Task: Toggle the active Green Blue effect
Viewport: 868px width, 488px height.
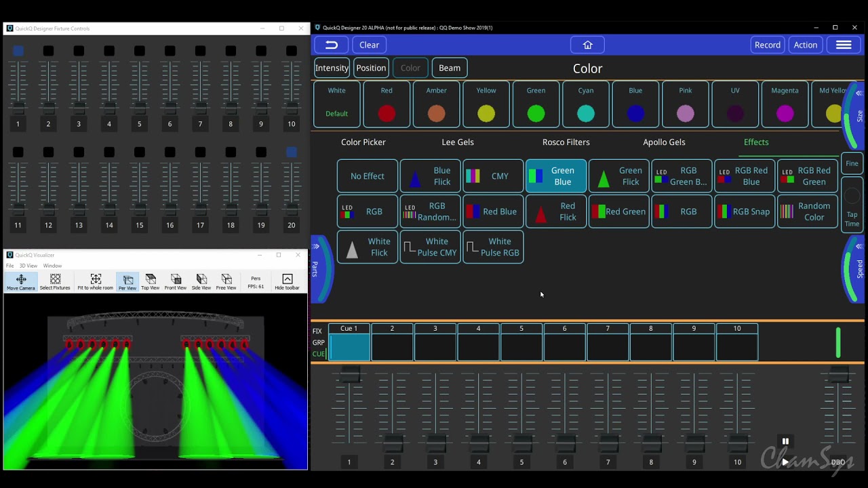Action: 556,176
